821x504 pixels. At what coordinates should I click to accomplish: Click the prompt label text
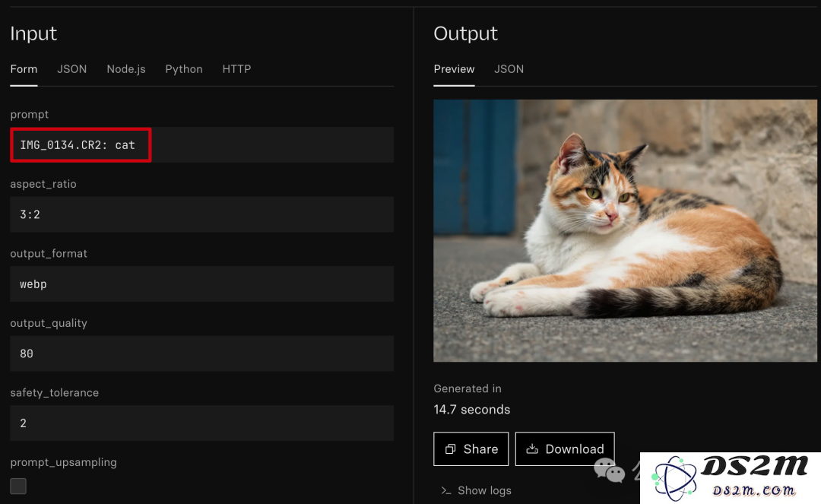click(30, 115)
